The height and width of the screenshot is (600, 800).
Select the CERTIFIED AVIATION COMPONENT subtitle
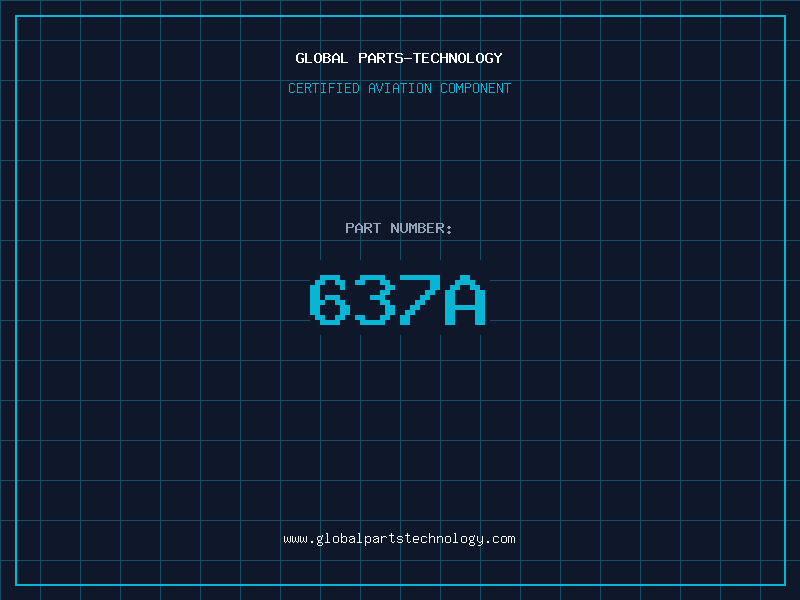click(x=399, y=88)
